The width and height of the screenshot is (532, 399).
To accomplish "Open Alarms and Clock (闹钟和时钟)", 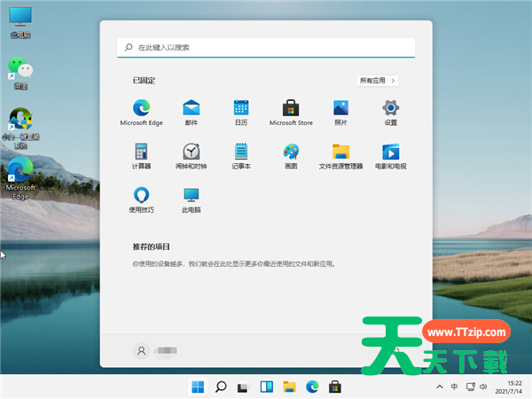I will pos(192,156).
